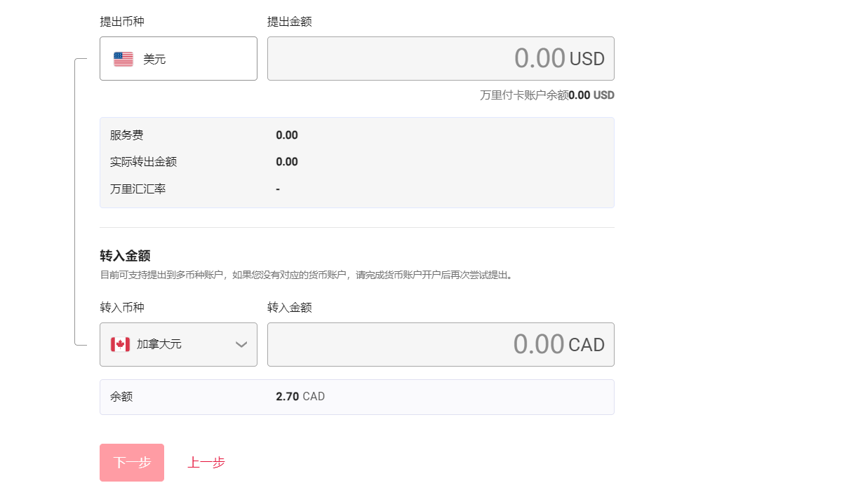Select the 加拿大元 currency option text
The width and height of the screenshot is (844, 504).
(159, 345)
